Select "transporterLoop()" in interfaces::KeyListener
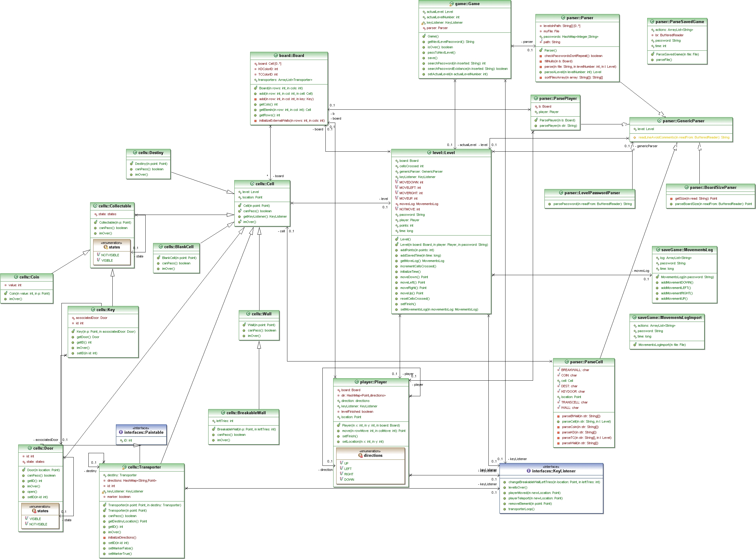Viewport: 756px width, 559px height. click(x=521, y=509)
